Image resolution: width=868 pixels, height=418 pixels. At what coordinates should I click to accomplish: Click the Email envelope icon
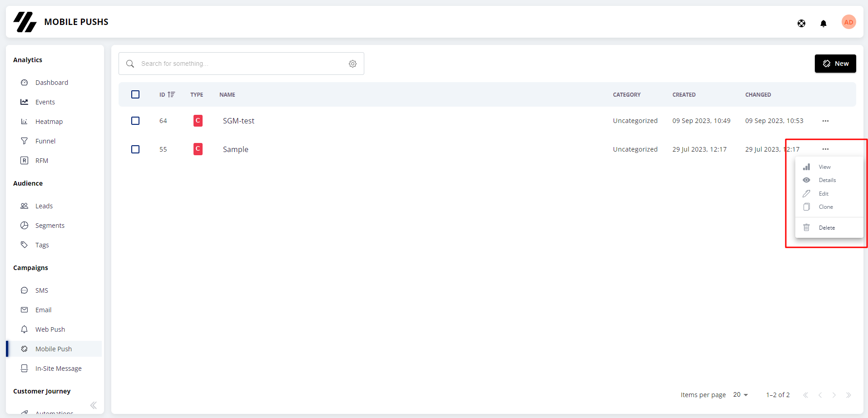click(x=25, y=310)
